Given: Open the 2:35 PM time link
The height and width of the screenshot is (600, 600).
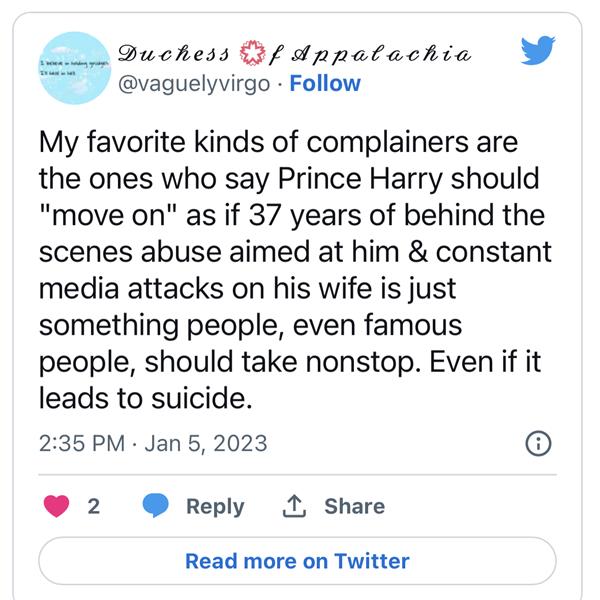Looking at the screenshot, I should point(80,441).
